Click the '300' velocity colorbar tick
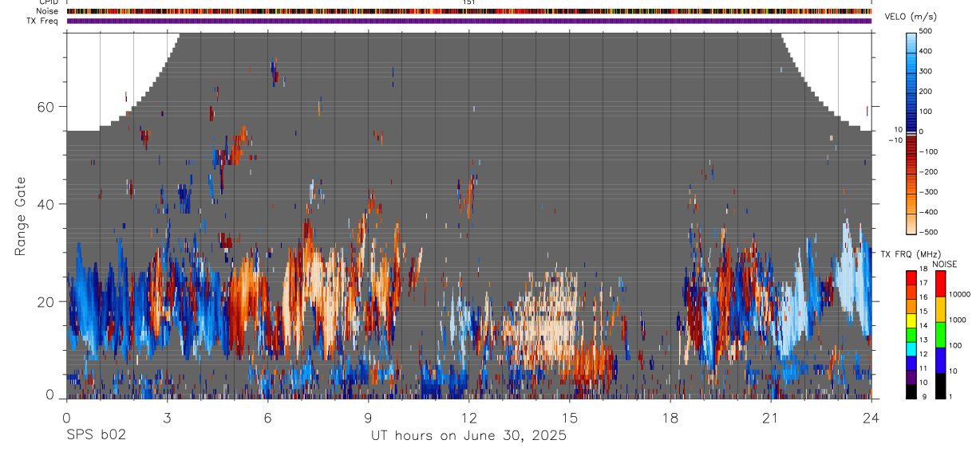 [x=927, y=71]
